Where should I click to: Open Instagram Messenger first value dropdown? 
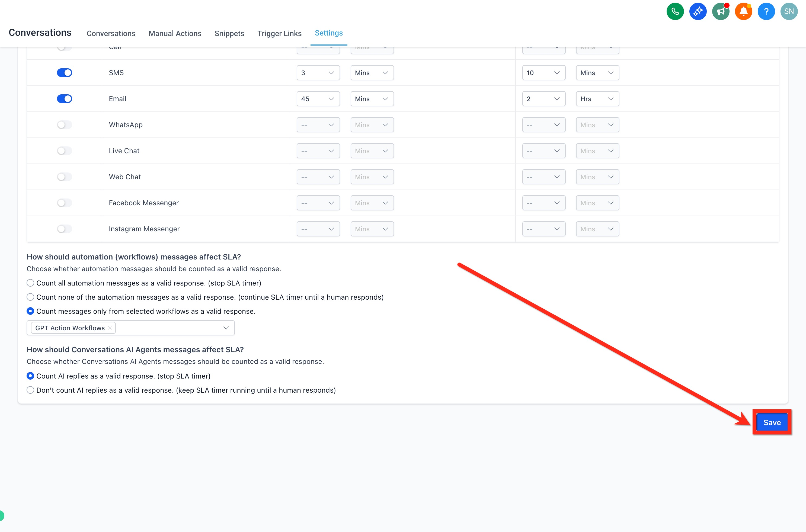318,229
